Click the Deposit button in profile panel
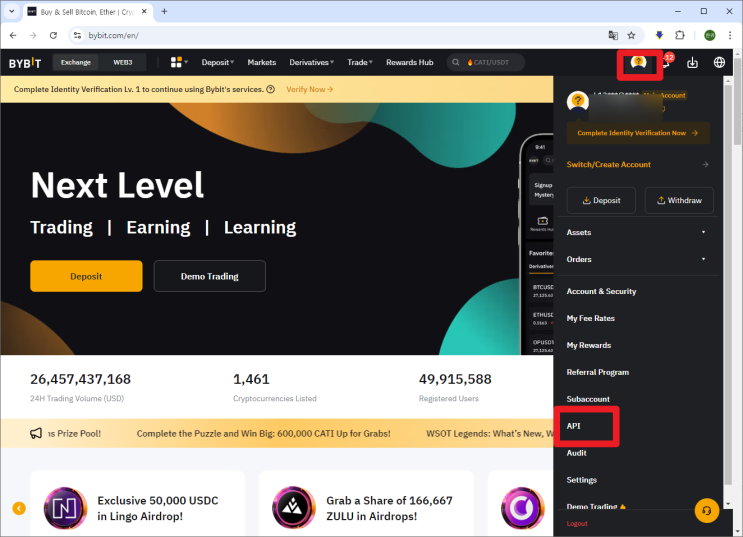The width and height of the screenshot is (743, 537). pos(601,200)
